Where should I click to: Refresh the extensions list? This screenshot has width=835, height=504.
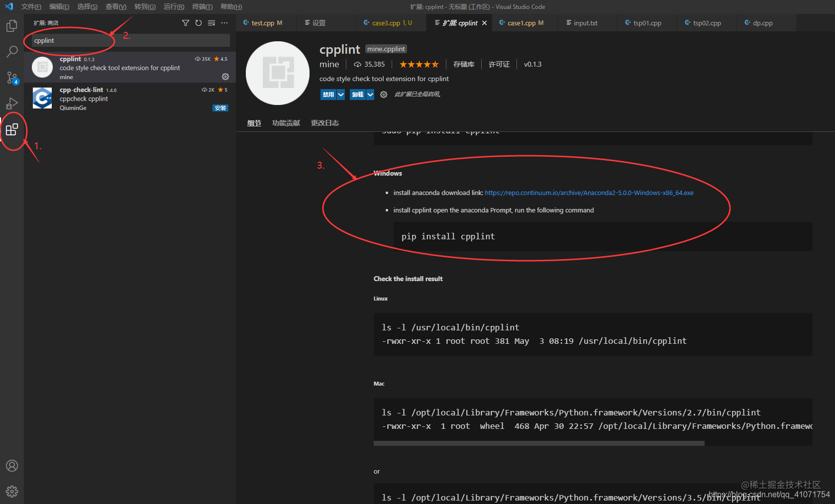tap(198, 22)
